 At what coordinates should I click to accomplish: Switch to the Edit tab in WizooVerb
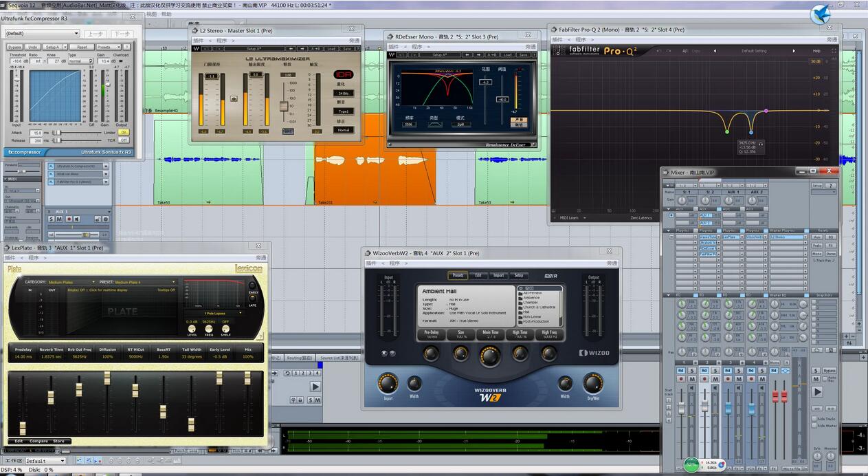[x=478, y=275]
